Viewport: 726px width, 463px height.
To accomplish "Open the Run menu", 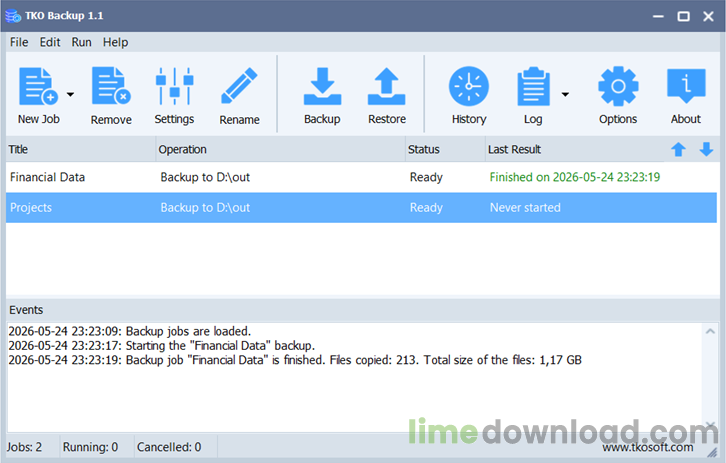I will coord(81,42).
